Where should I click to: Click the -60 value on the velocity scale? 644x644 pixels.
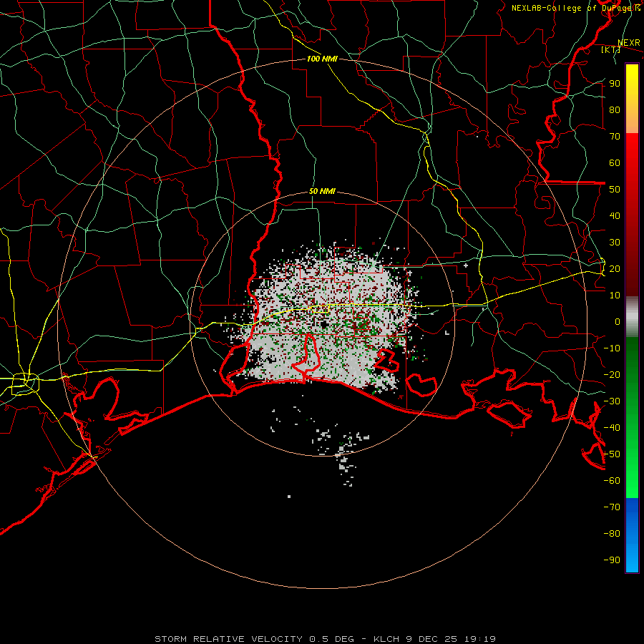(x=612, y=481)
